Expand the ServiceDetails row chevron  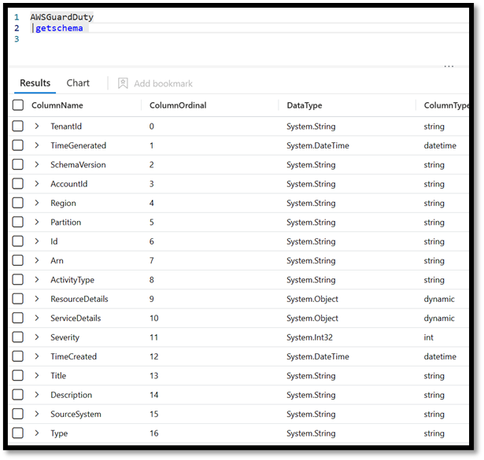[x=37, y=318]
